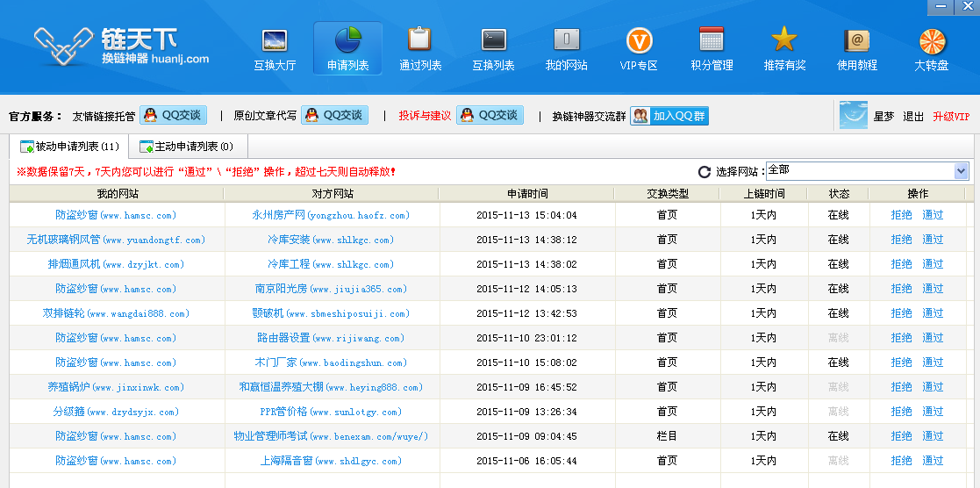The height and width of the screenshot is (488, 980).
Task: Select the 被动申请列表 (11) tab
Action: pyautogui.click(x=69, y=147)
